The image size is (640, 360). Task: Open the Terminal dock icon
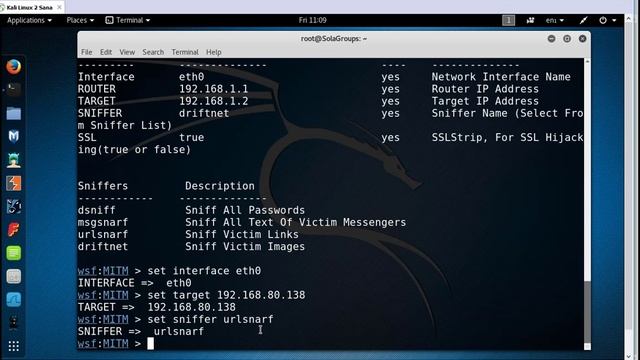coord(13,89)
